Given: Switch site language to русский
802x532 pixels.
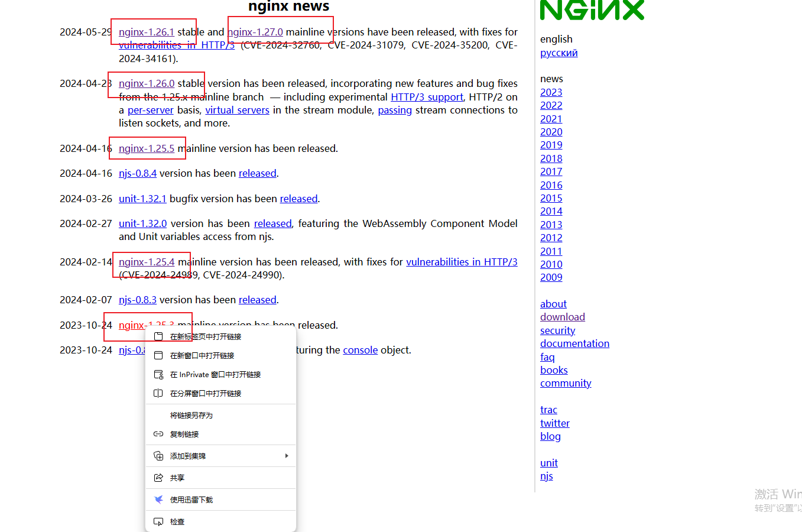Looking at the screenshot, I should [558, 53].
